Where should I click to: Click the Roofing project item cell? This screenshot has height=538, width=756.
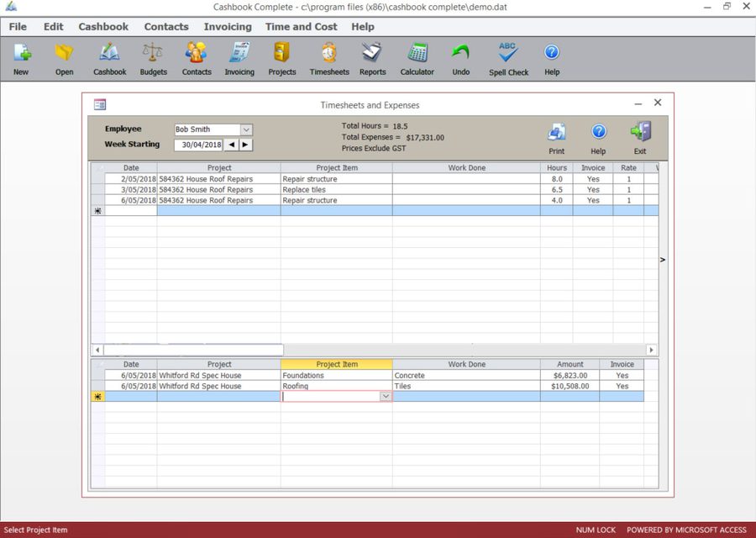[337, 386]
